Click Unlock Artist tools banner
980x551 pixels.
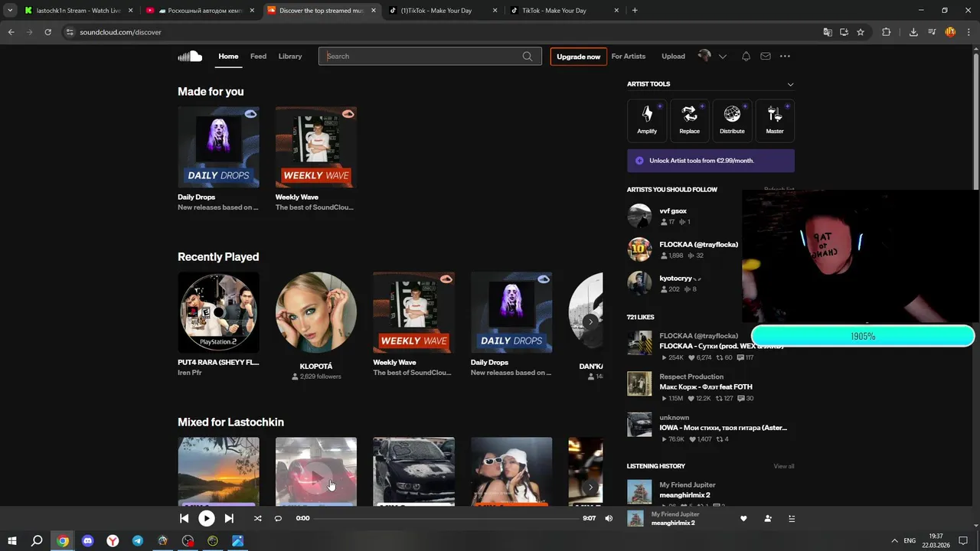click(x=710, y=161)
